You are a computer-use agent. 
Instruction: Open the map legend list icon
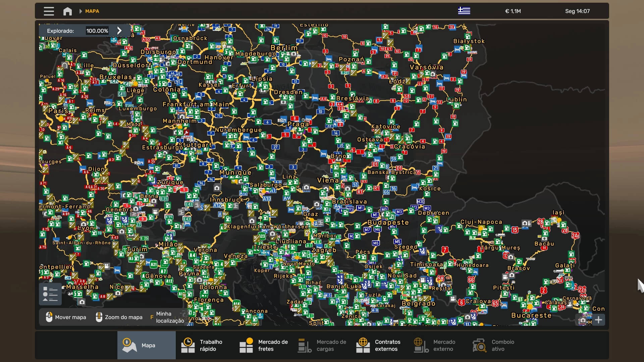50,294
